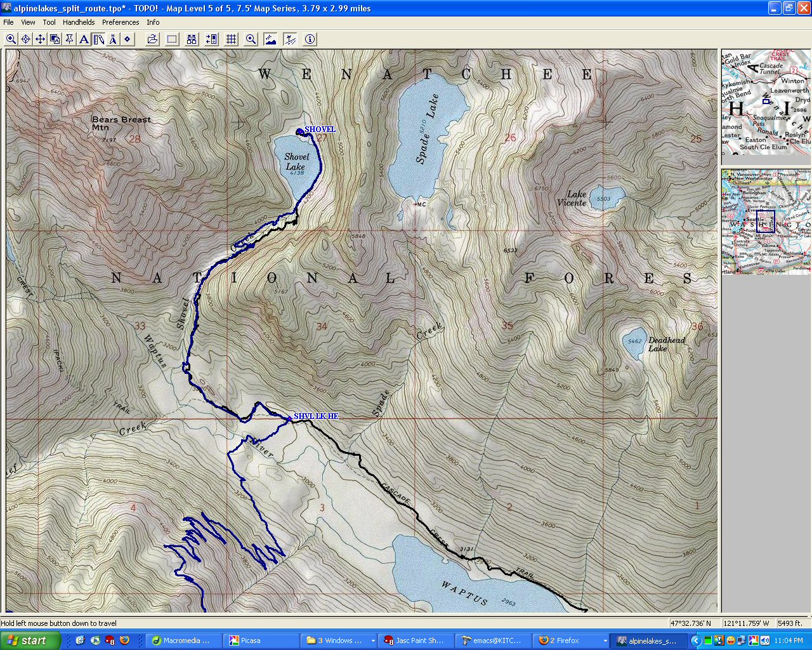
Task: Switch to the emacs taskbar button
Action: pyautogui.click(x=493, y=640)
